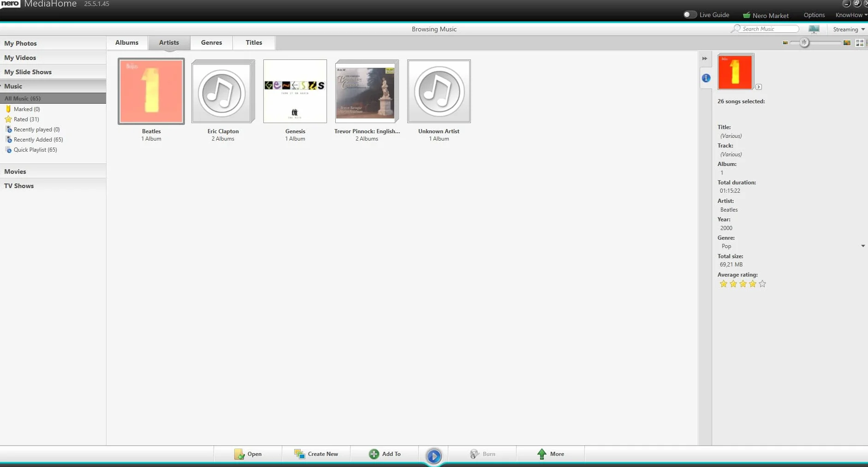
Task: Click the monitor streaming device icon
Action: pyautogui.click(x=814, y=29)
